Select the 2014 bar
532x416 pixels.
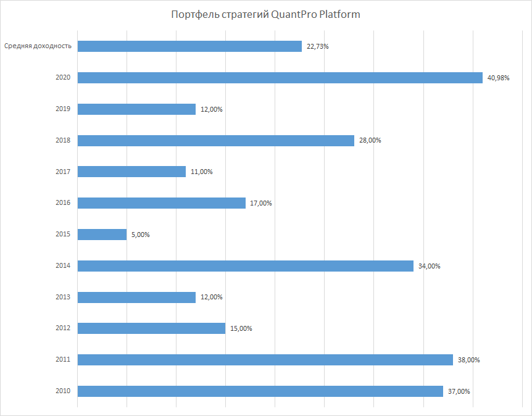coord(246,265)
